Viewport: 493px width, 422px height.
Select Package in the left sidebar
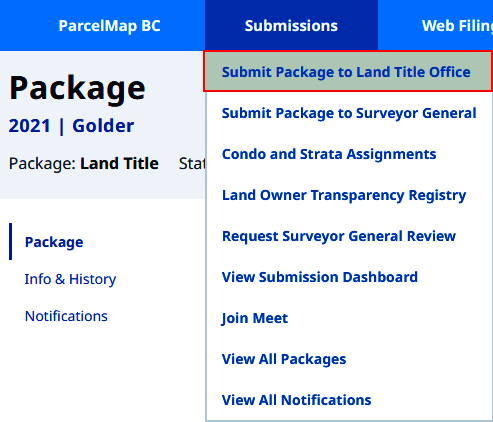pyautogui.click(x=54, y=242)
